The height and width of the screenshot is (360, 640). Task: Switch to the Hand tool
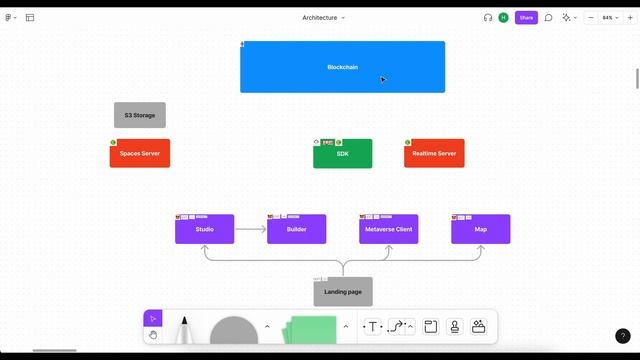[x=153, y=335]
